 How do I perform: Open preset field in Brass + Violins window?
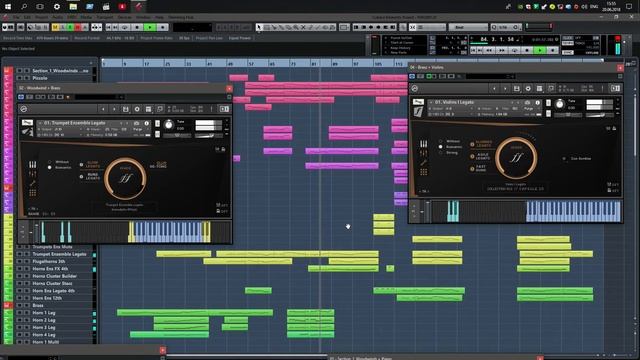pos(491,76)
